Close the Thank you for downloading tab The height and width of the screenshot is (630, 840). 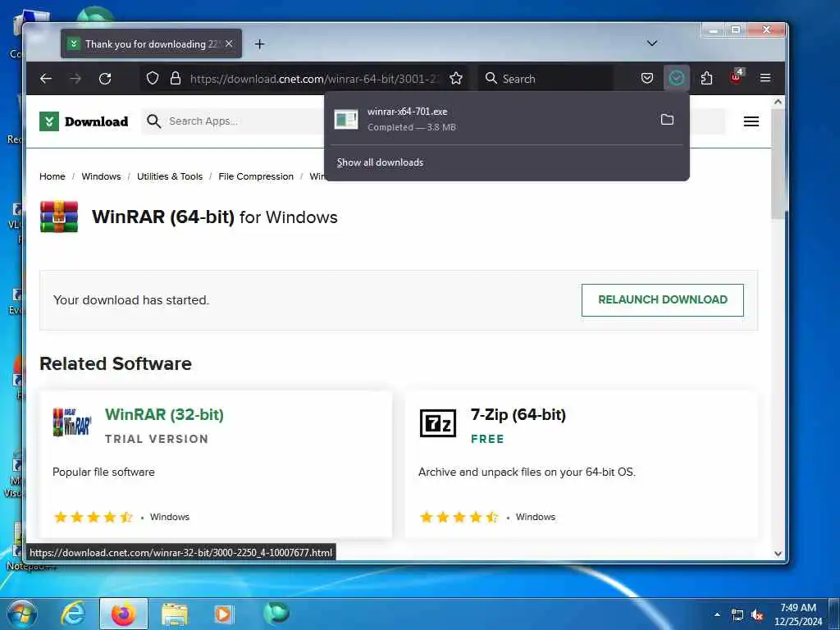pyautogui.click(x=229, y=44)
